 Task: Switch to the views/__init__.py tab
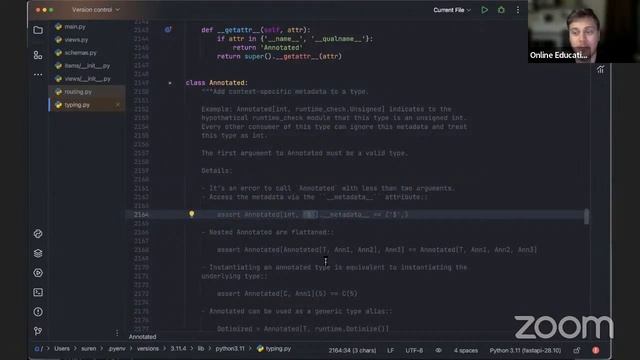pos(87,79)
